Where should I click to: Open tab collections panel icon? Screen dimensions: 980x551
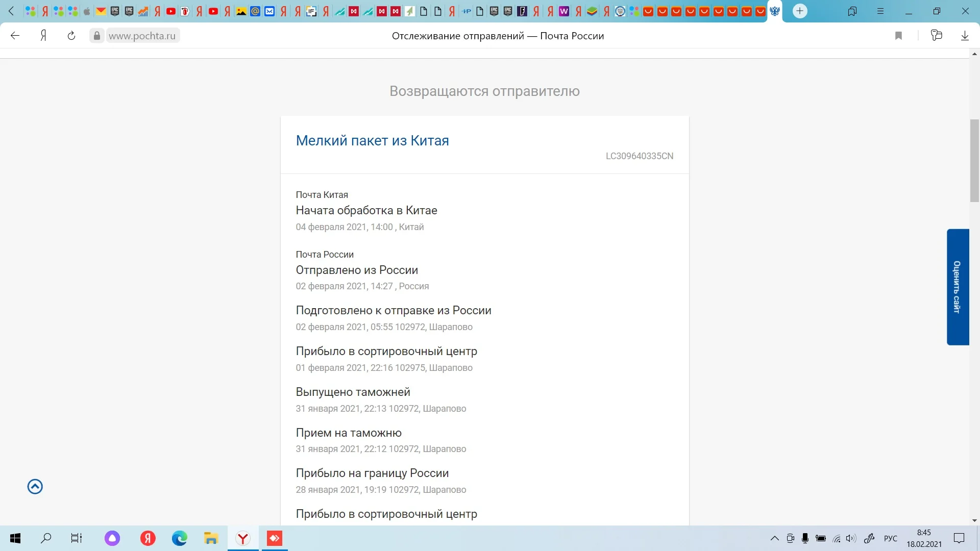pyautogui.click(x=852, y=11)
